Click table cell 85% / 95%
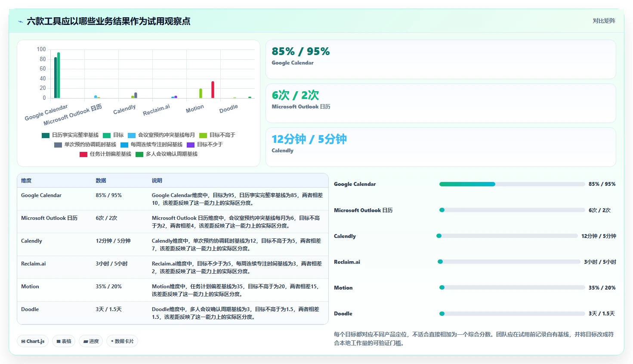Viewport: 633px width, 364px height. [109, 195]
